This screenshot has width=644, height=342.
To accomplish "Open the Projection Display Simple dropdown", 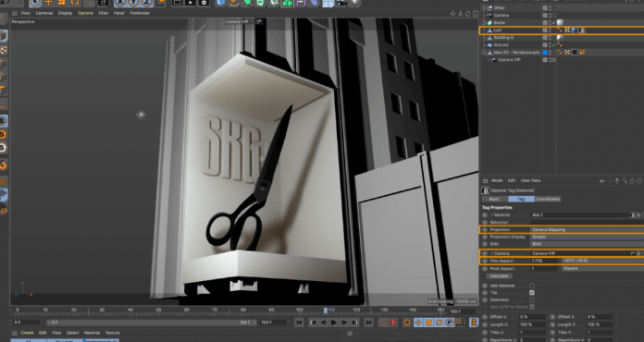I will tap(587, 237).
